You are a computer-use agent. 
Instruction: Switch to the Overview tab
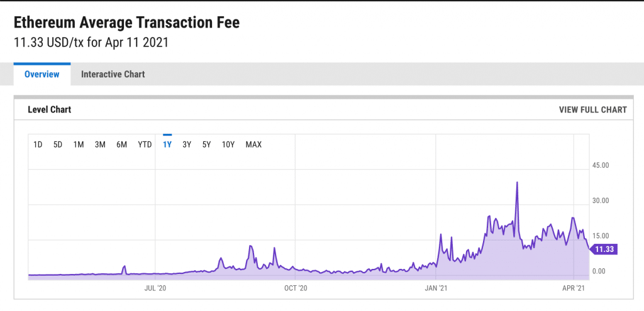point(42,74)
